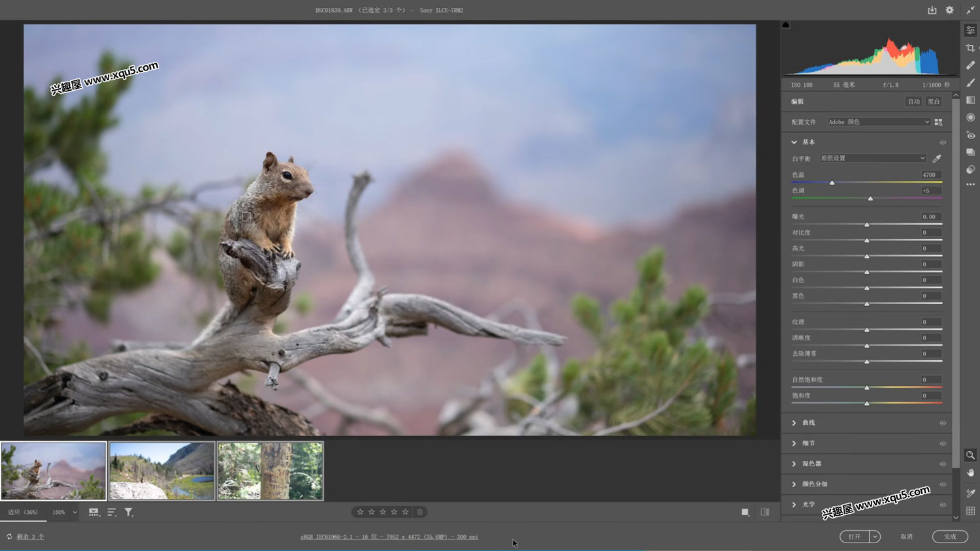Open the 白平衡 dropdown showing 原照设置
The height and width of the screenshot is (551, 980).
pos(873,158)
